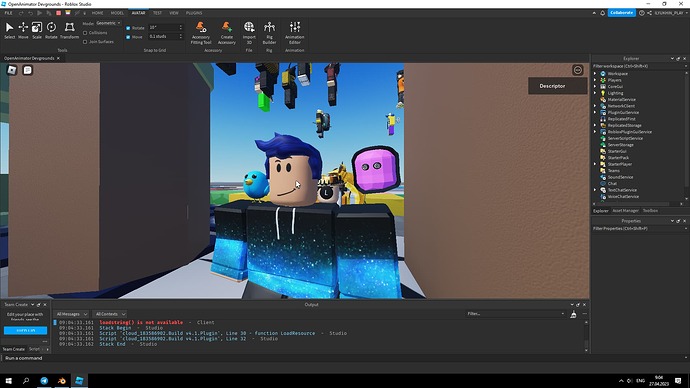690x388 pixels.
Task: Click the Output panel vertical scrollbar
Action: [586, 336]
